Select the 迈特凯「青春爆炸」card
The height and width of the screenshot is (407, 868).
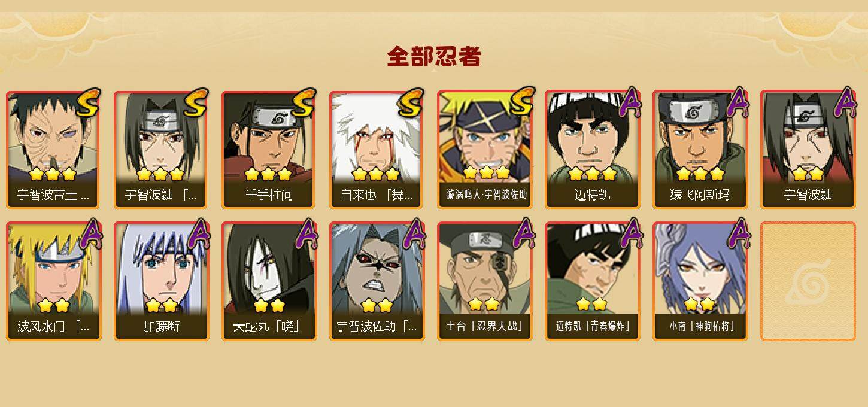coord(593,281)
